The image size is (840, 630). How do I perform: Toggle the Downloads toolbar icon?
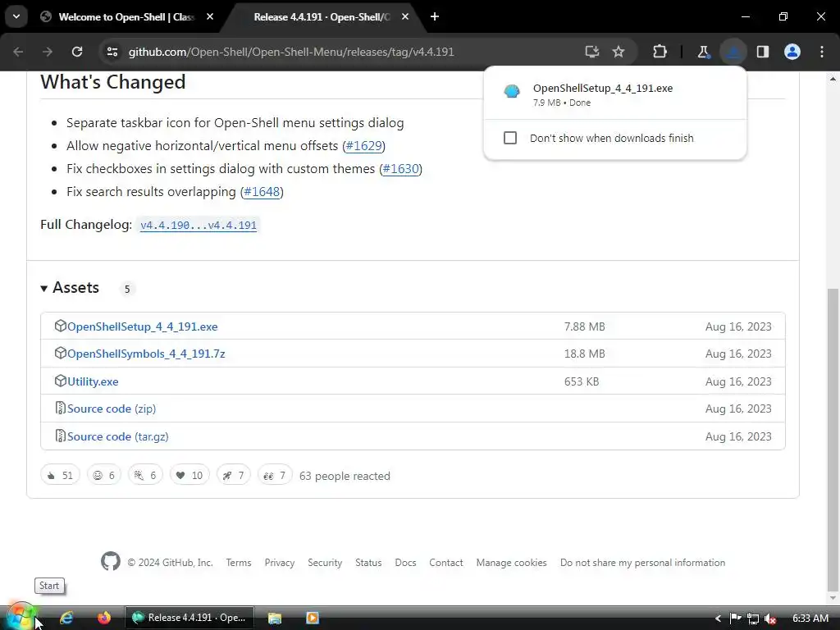coord(733,52)
